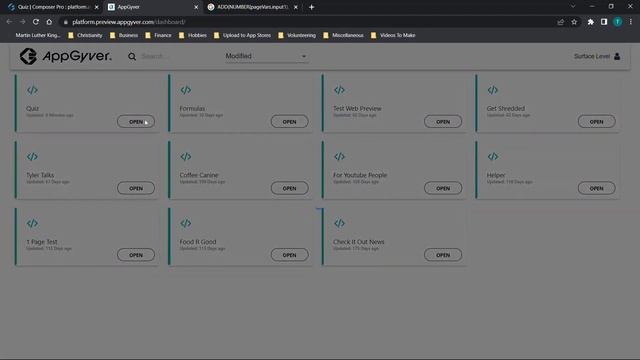Open the Finance bookmarks folder
Screen dimensions: 640x360
pos(159,36)
